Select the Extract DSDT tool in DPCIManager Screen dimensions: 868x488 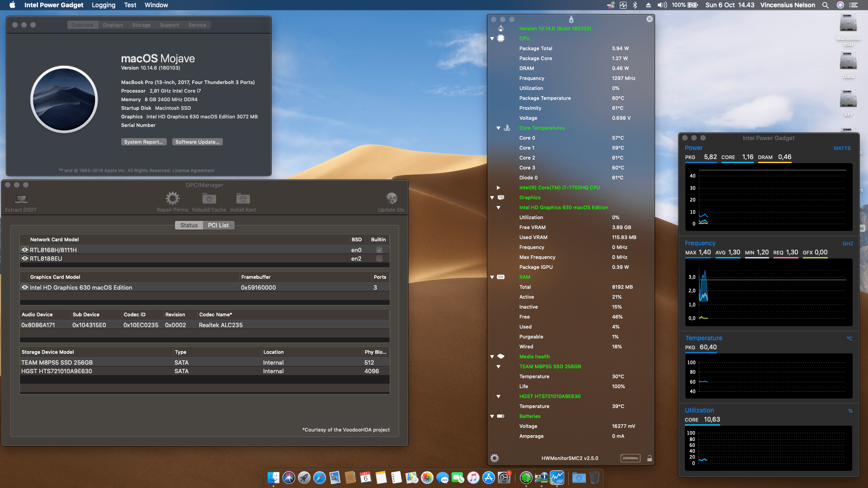(20, 199)
